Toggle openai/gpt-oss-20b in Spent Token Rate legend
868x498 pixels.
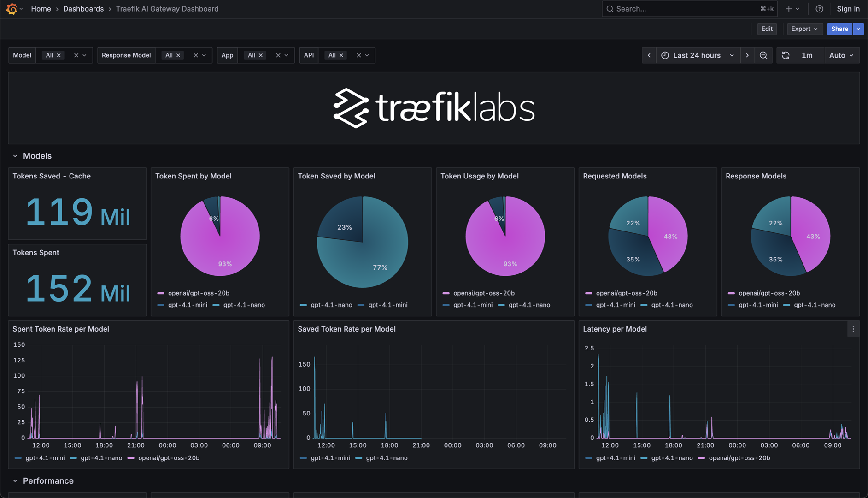(169, 458)
